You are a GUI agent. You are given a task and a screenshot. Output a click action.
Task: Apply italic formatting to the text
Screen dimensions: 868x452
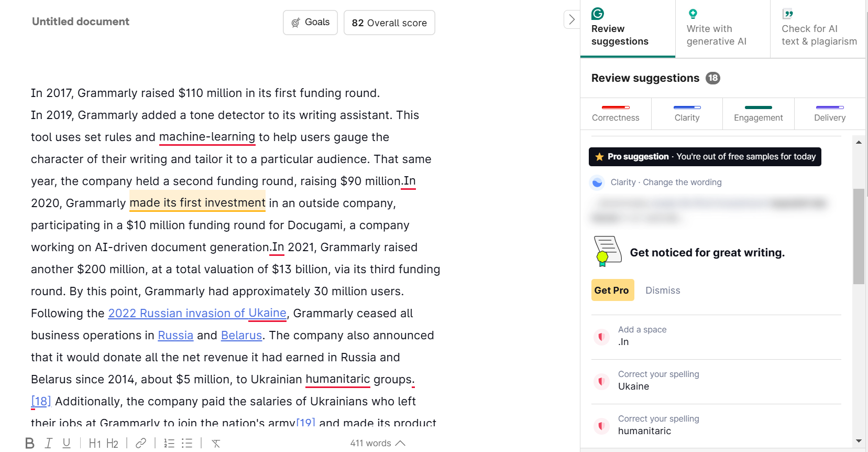click(48, 443)
